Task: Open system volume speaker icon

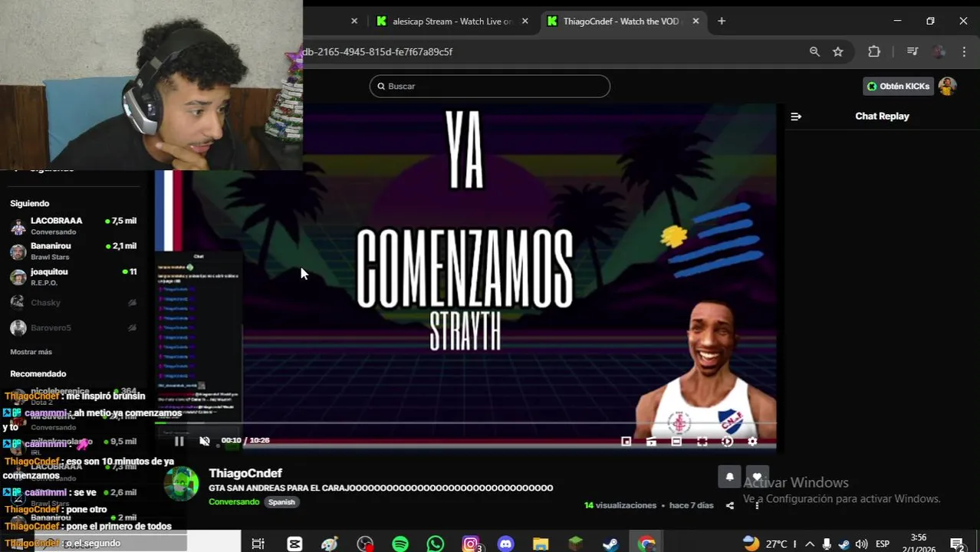Action: tap(861, 544)
